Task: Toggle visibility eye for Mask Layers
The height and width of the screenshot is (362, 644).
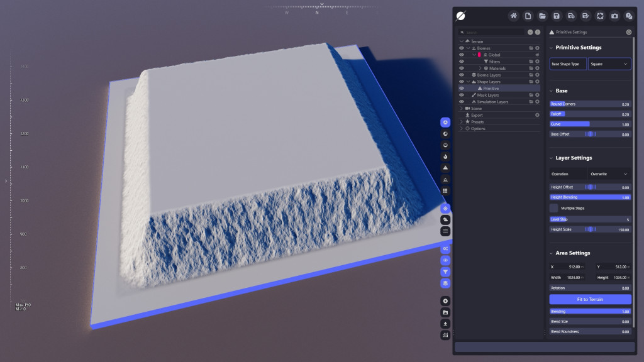Action: pyautogui.click(x=461, y=96)
